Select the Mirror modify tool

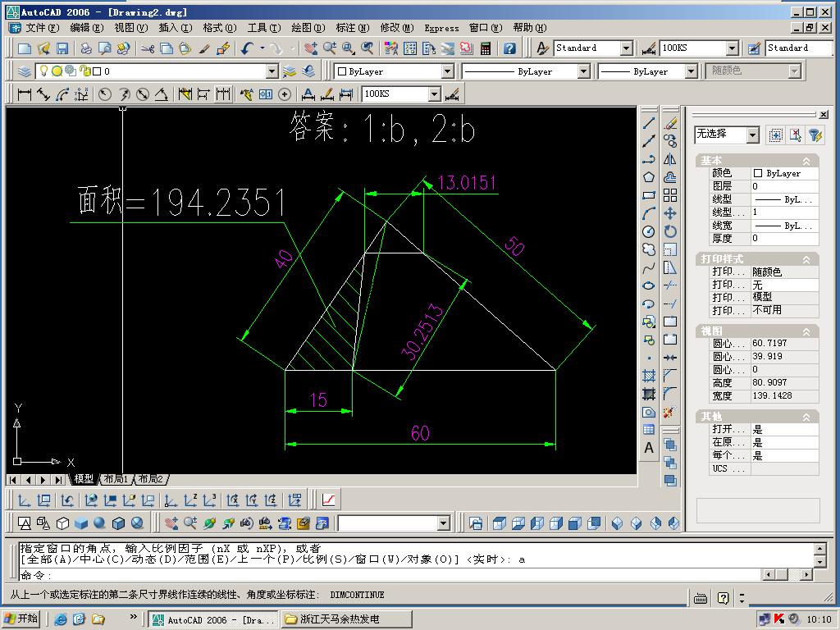670,159
